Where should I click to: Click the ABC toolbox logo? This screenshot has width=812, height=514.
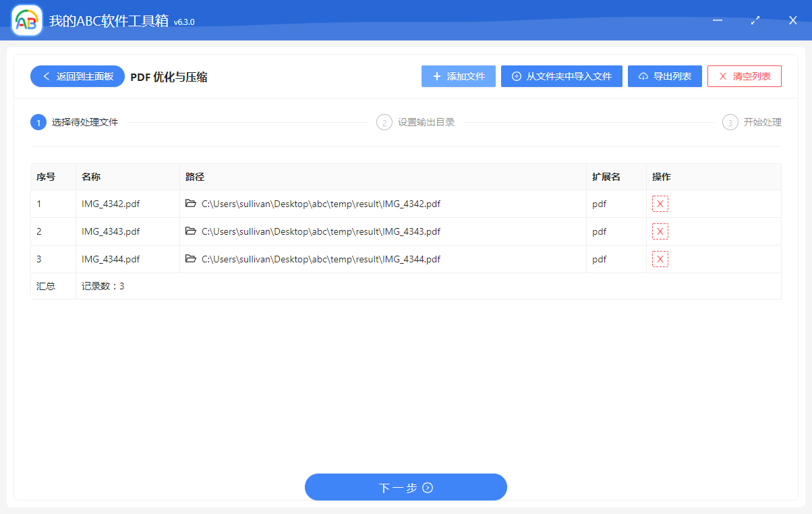tap(26, 20)
